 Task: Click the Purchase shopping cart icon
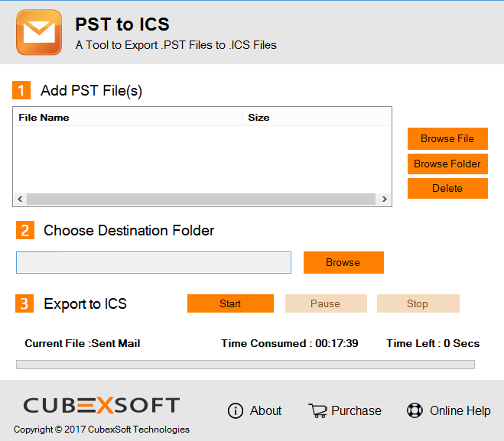coord(318,410)
